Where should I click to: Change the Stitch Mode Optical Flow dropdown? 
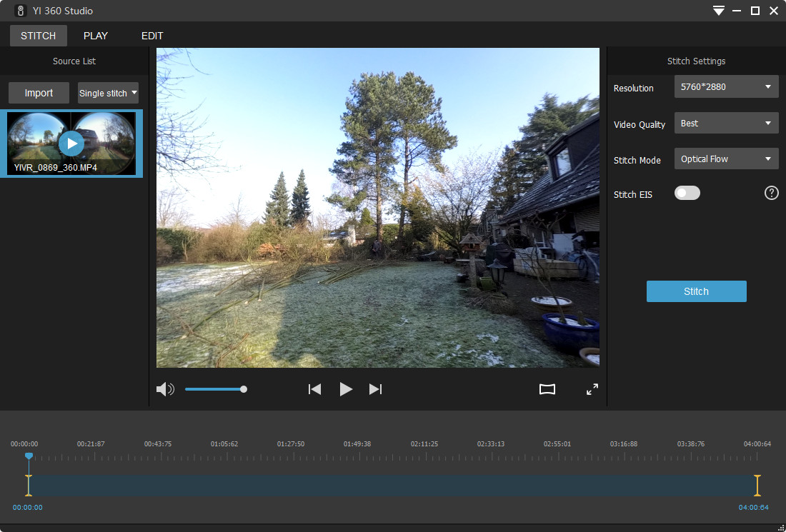pos(726,159)
